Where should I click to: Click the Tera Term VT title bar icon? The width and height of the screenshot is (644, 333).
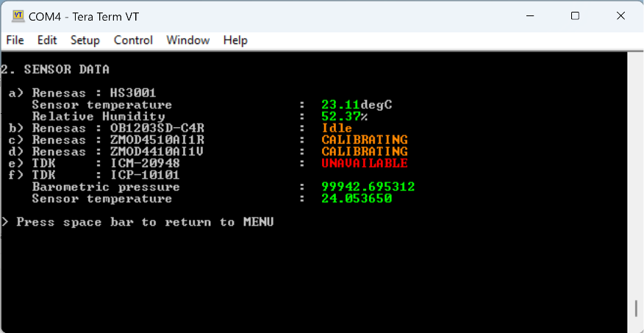click(18, 16)
